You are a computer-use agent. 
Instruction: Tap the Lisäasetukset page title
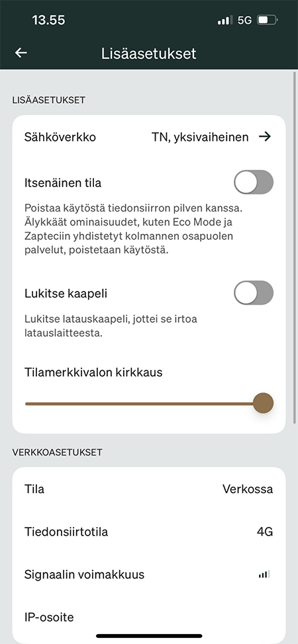(x=149, y=54)
